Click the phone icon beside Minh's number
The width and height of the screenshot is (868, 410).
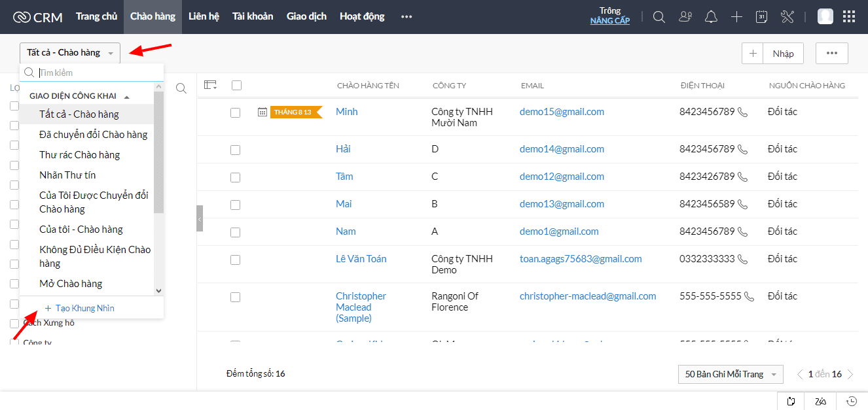pos(742,112)
